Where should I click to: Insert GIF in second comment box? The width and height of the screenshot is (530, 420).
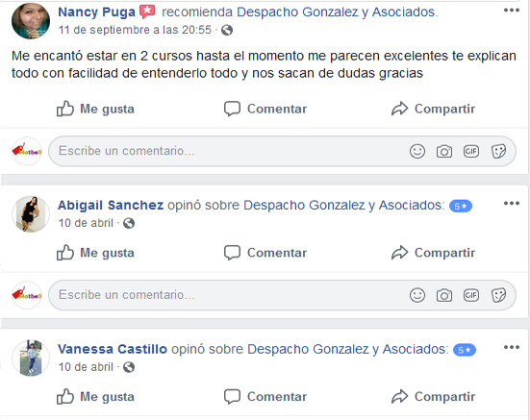(x=471, y=295)
